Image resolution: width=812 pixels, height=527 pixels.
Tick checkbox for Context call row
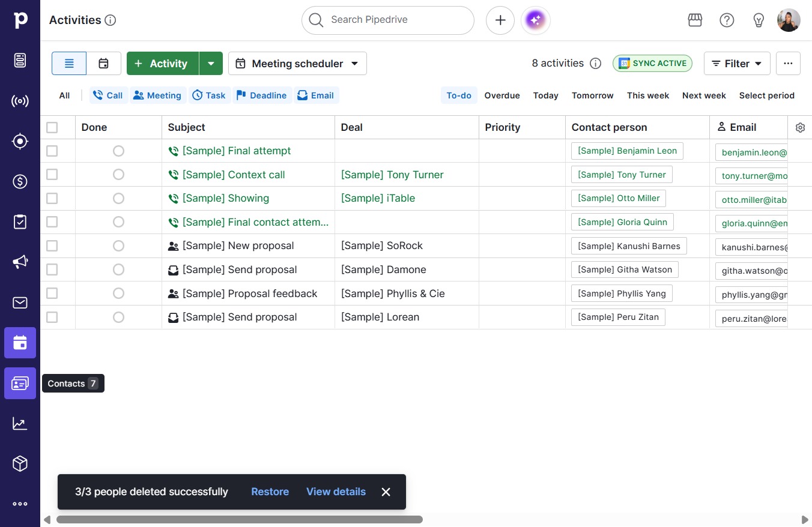tap(52, 175)
